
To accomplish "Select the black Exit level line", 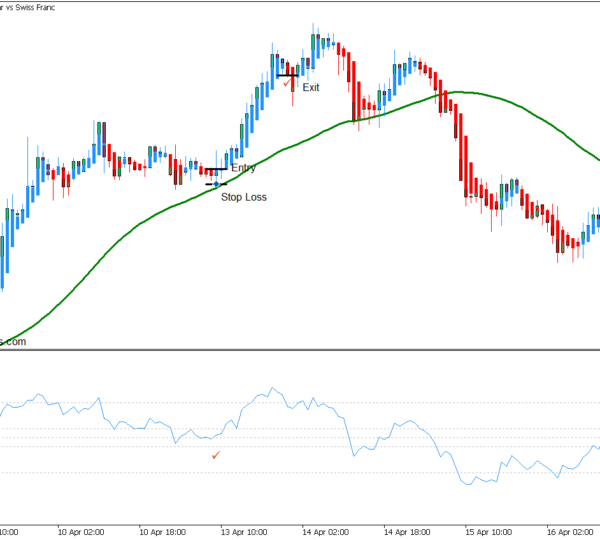I will point(288,74).
